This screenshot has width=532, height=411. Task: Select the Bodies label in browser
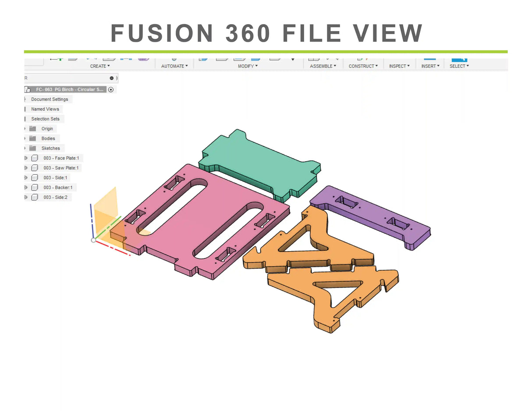pos(48,138)
